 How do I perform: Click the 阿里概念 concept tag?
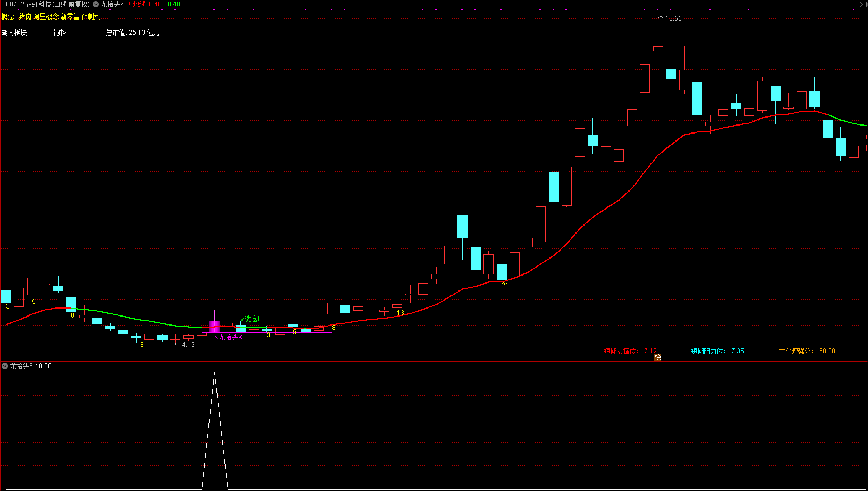pyautogui.click(x=46, y=17)
